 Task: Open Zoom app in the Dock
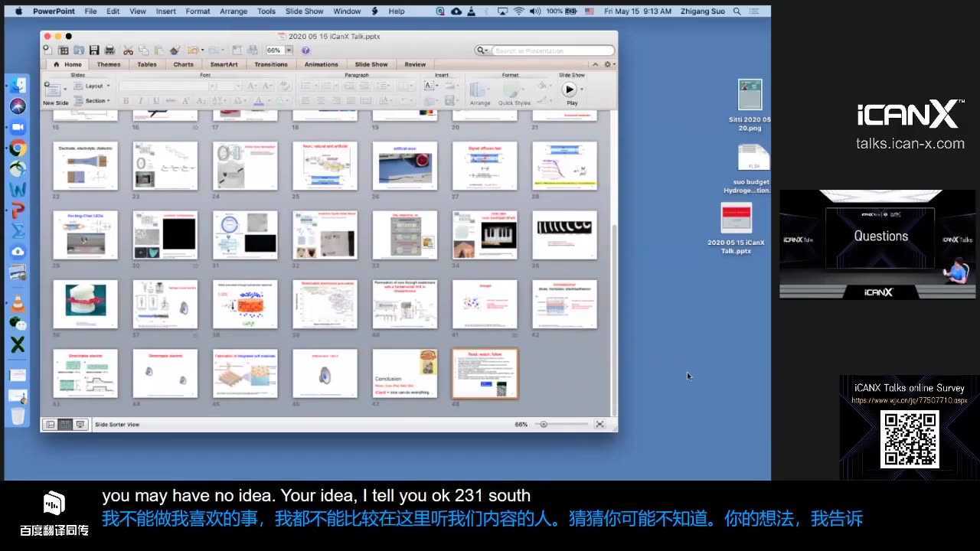18,127
